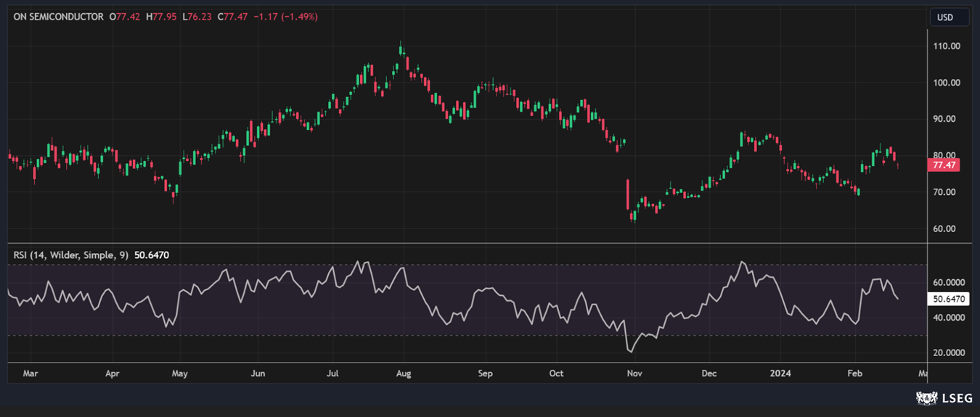This screenshot has width=980, height=417.
Task: Click the Feb label on time axis
Action: (855, 374)
